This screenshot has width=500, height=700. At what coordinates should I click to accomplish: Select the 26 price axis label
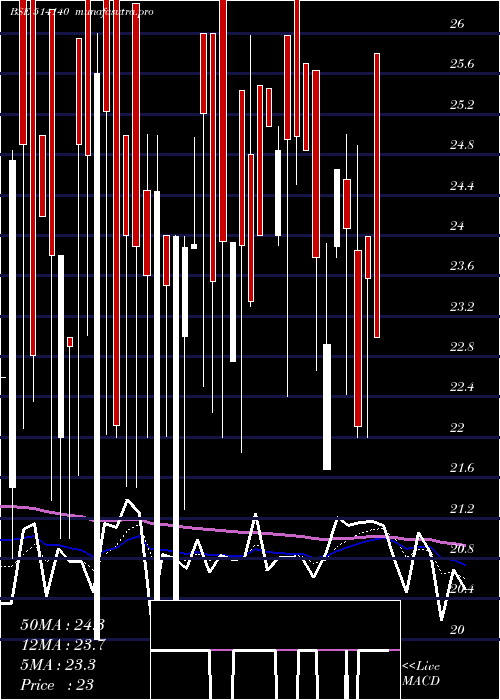pyautogui.click(x=457, y=24)
